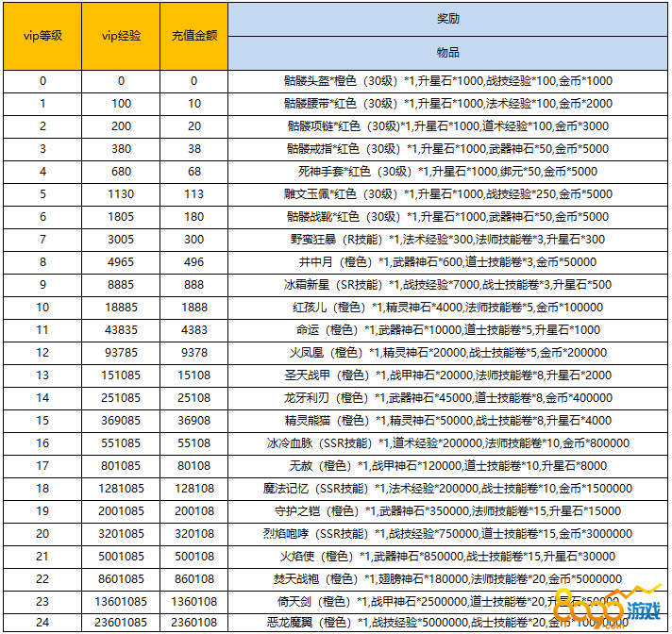Click vip经验 value 43835

tap(121, 330)
